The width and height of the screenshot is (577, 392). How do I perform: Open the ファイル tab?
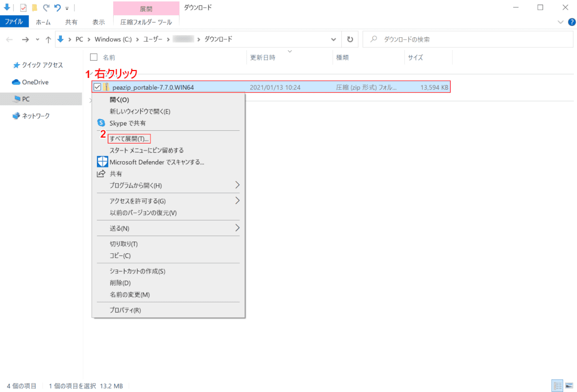14,22
